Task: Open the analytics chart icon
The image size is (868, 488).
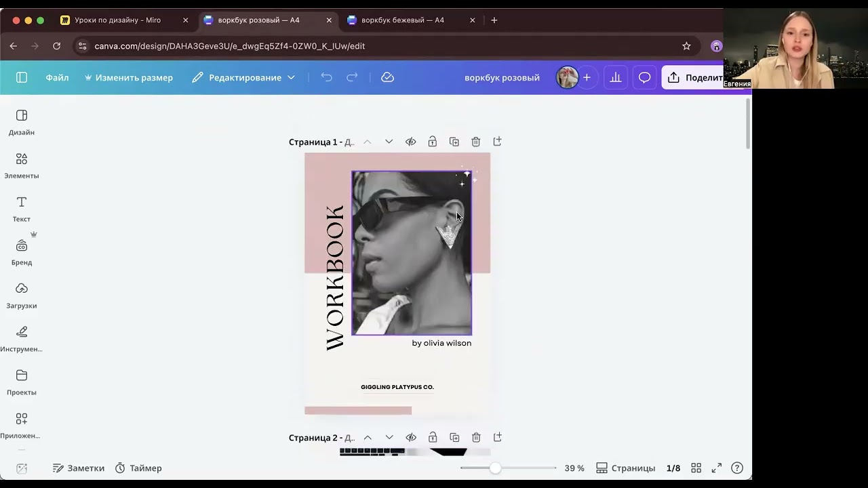Action: tap(616, 77)
